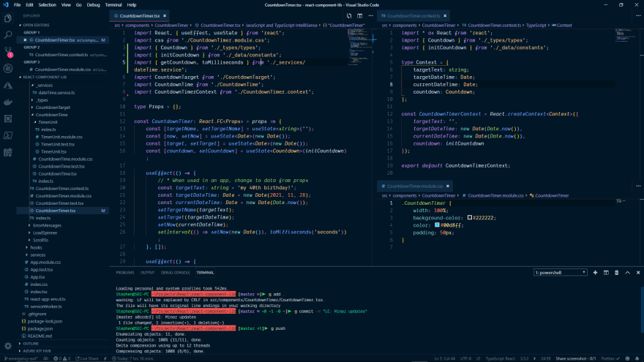Close the CountdownTimer.module.css tab
This screenshot has width=644, height=362.
coord(448,186)
